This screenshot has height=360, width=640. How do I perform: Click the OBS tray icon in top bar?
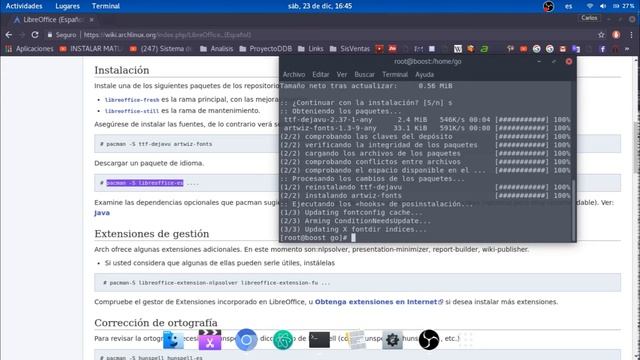click(548, 6)
